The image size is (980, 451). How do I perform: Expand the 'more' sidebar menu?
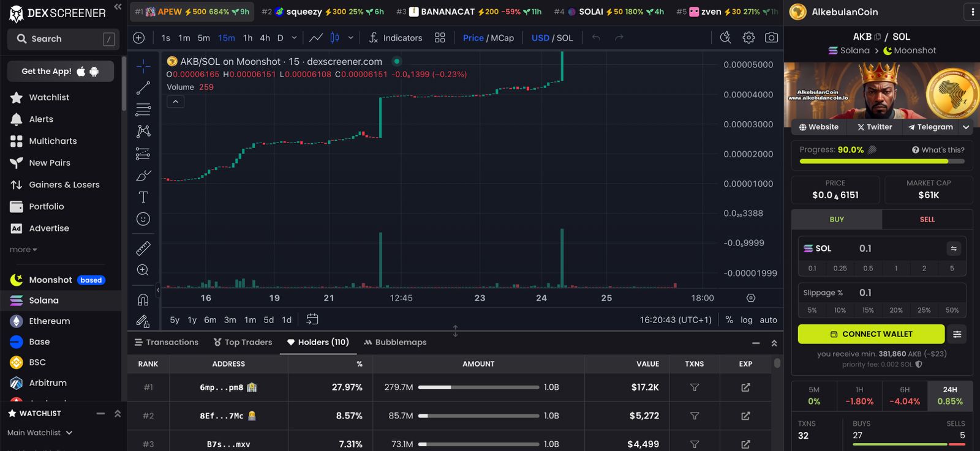(23, 250)
